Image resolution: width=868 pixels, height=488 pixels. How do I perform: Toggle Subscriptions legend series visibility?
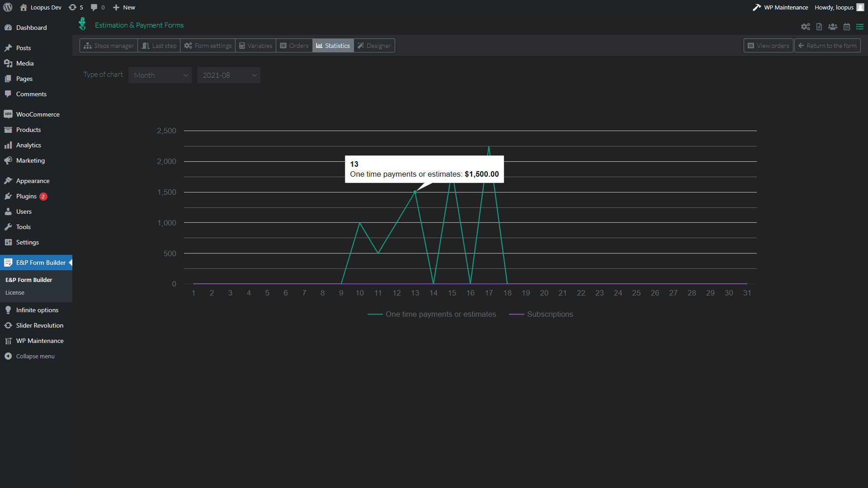coord(541,314)
